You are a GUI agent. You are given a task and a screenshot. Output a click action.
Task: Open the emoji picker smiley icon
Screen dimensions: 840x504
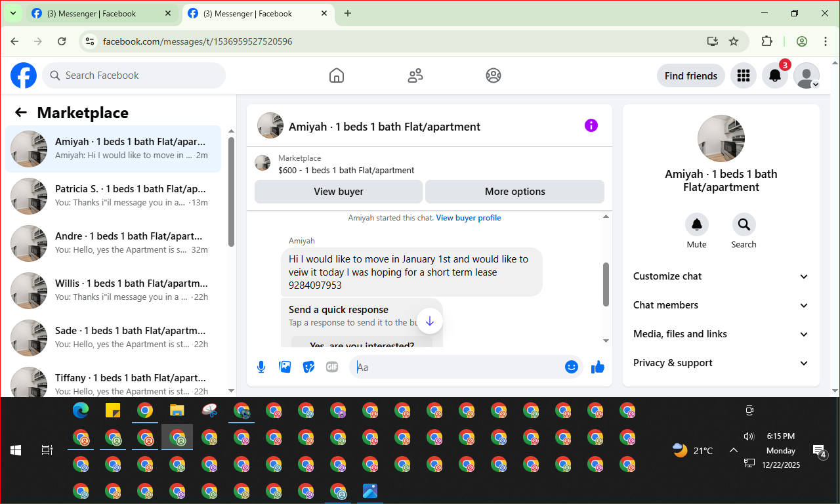click(572, 367)
